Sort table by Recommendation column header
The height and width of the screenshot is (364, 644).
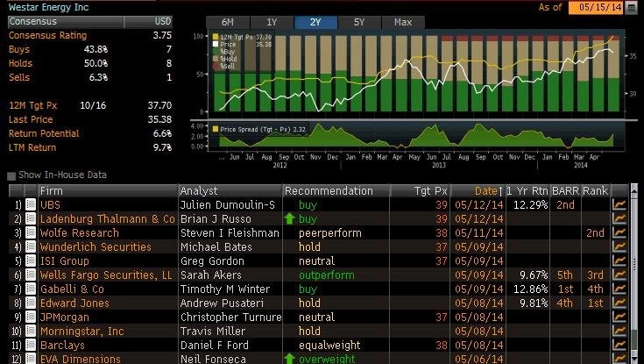point(336,191)
